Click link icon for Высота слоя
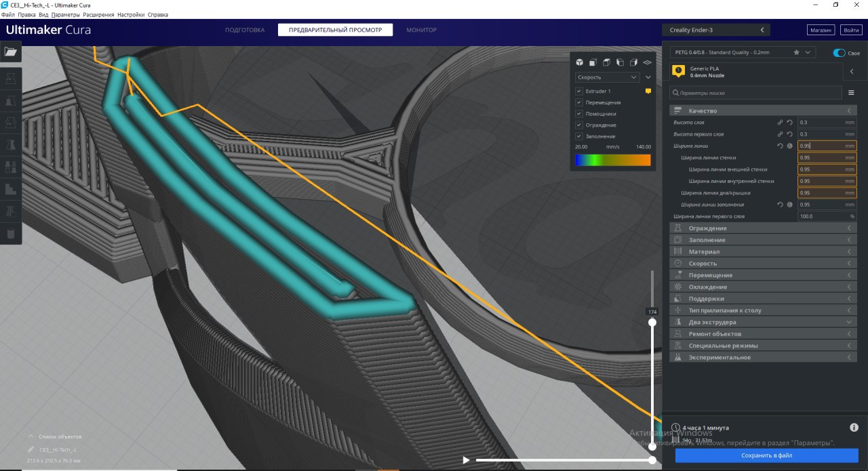 tap(780, 123)
